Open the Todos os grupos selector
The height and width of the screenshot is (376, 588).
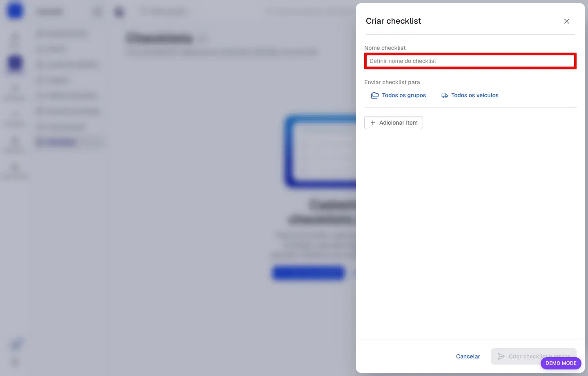click(399, 95)
